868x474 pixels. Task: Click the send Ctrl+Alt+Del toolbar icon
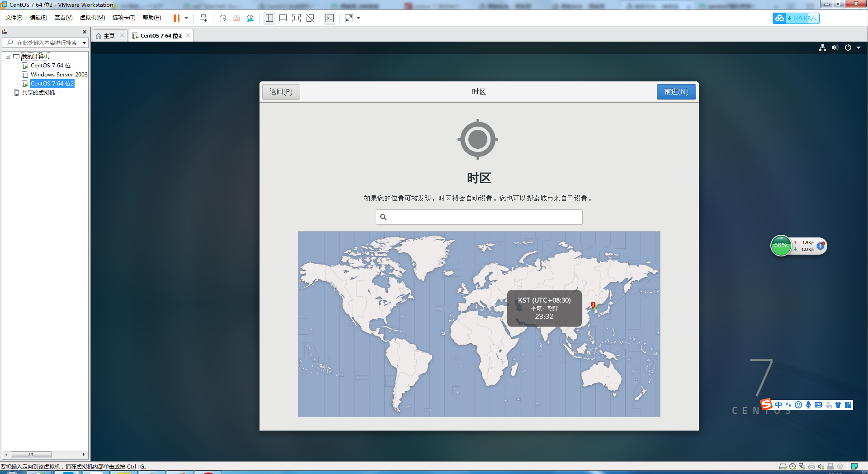tap(203, 18)
